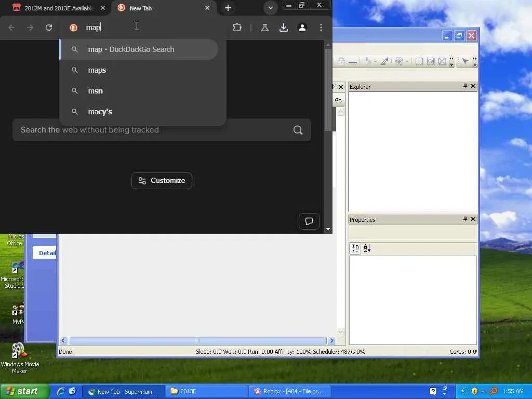532x399 pixels.
Task: Click the security shield tray icon
Action: (474, 391)
